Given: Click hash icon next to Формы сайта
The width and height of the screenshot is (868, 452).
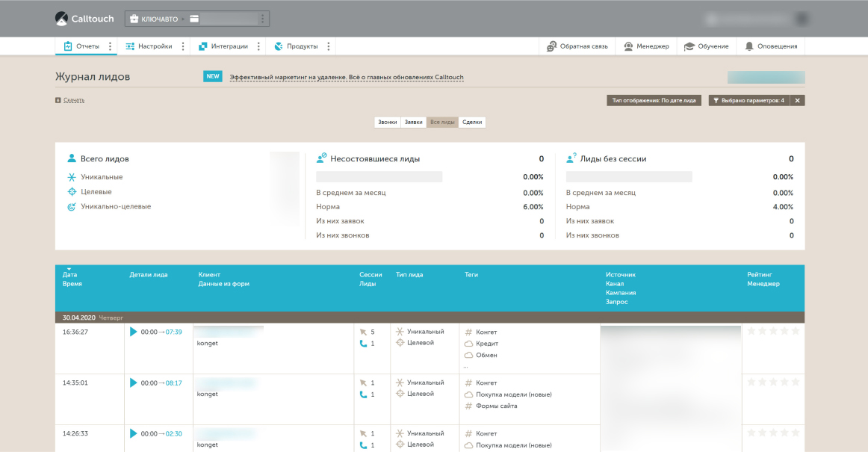Looking at the screenshot, I should click(x=468, y=406).
